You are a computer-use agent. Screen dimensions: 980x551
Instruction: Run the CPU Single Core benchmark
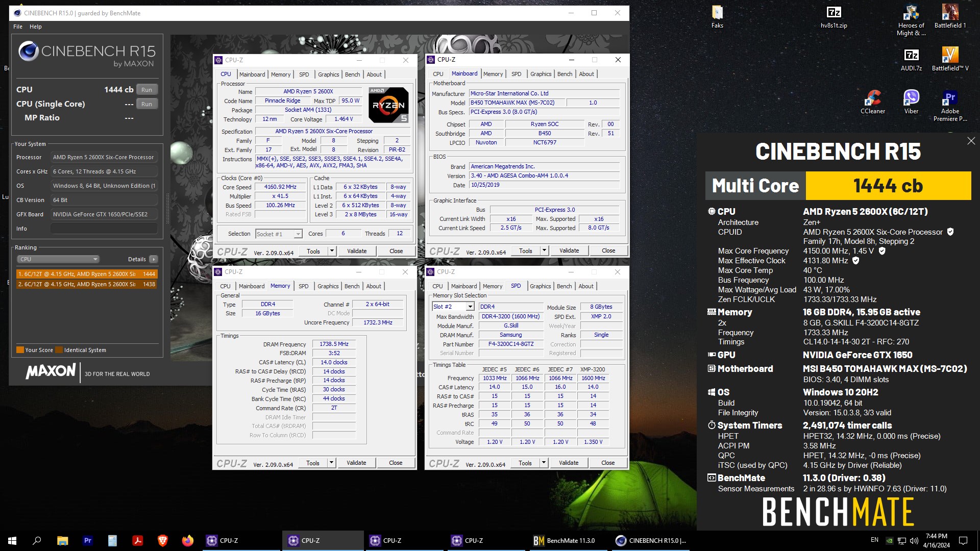pyautogui.click(x=147, y=104)
